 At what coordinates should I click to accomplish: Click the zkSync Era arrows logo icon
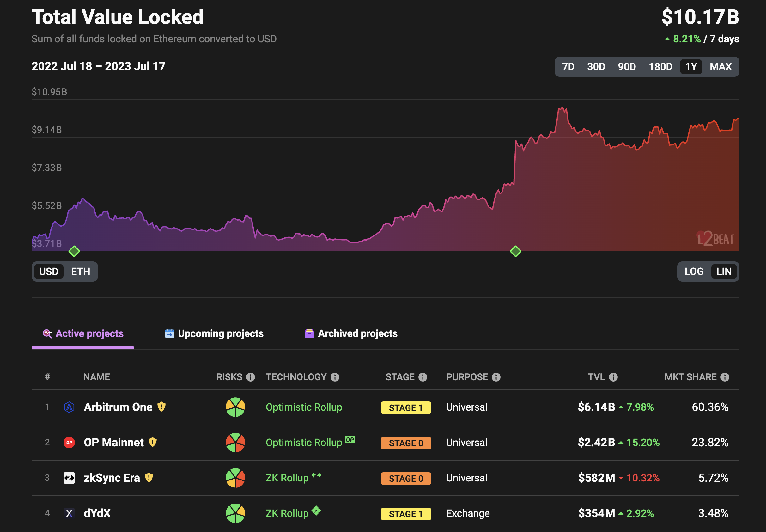tap(69, 478)
